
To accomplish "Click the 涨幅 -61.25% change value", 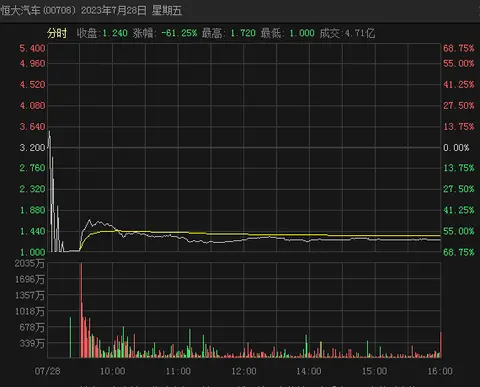I will point(179,33).
